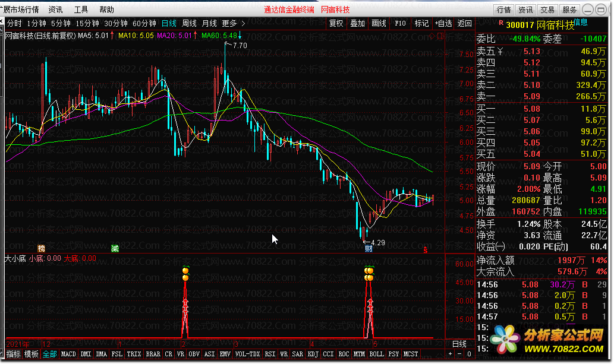Expand the 更多 periods dropdown
The width and height of the screenshot is (614, 364).
pyautogui.click(x=234, y=24)
